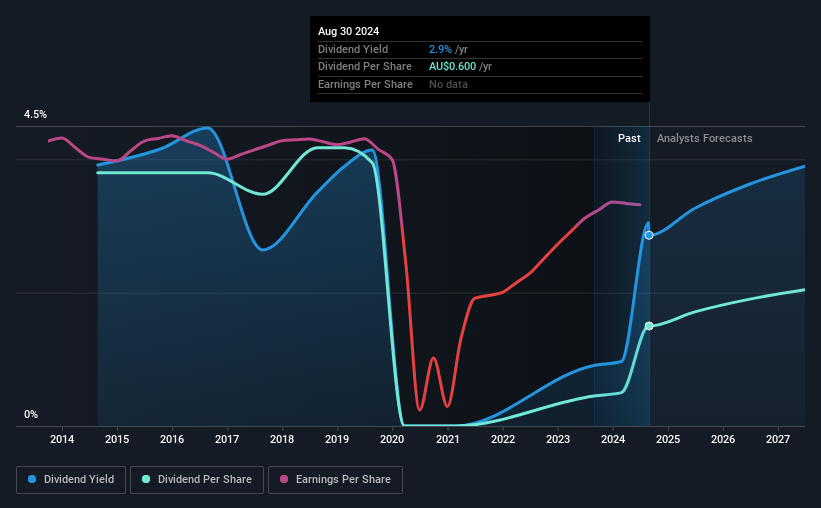Click the 2015 x-axis label
The width and height of the screenshot is (821, 508).
point(117,439)
